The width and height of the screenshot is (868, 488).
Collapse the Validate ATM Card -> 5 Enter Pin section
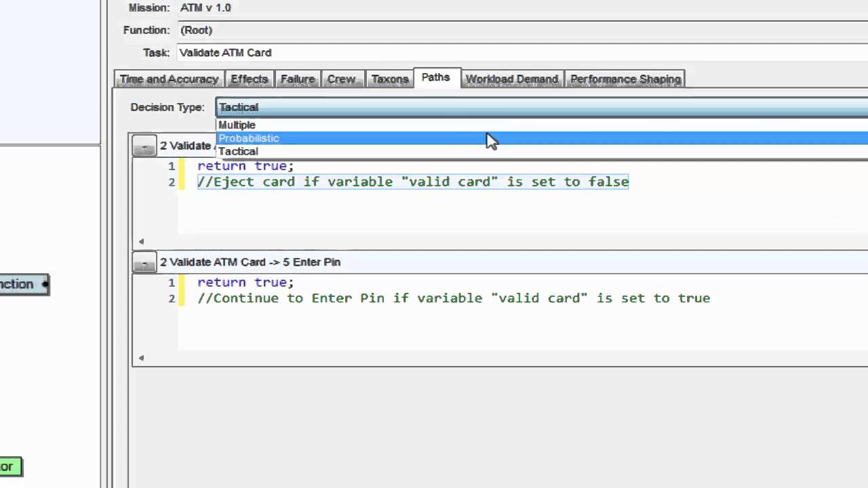(144, 262)
